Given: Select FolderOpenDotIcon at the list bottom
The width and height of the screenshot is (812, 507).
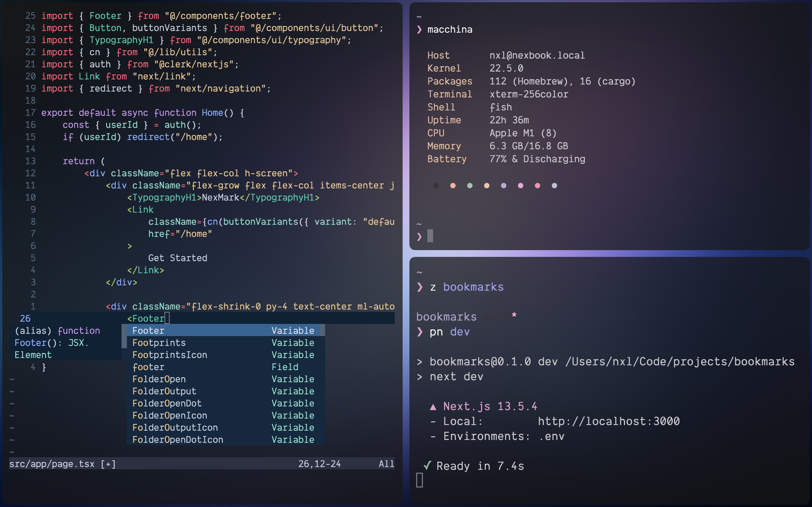Looking at the screenshot, I should point(178,440).
